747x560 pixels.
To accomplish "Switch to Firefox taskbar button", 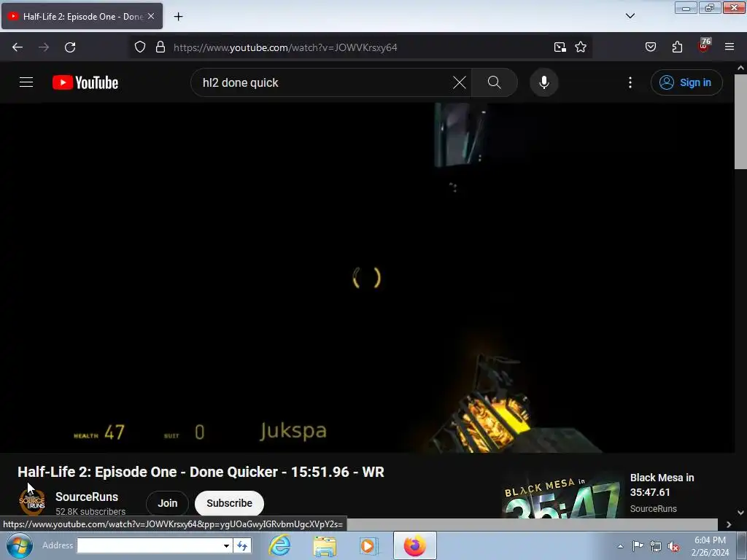I will (415, 545).
